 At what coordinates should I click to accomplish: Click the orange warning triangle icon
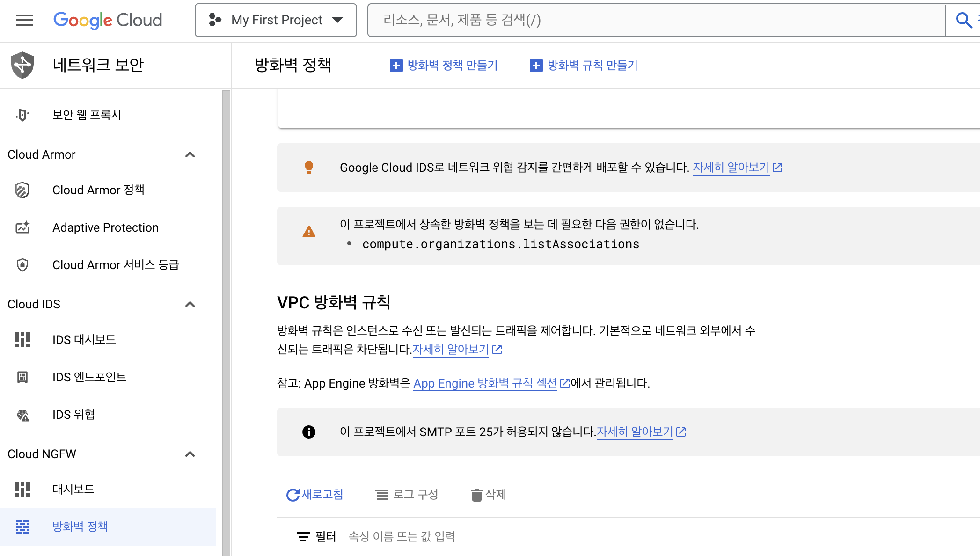309,232
